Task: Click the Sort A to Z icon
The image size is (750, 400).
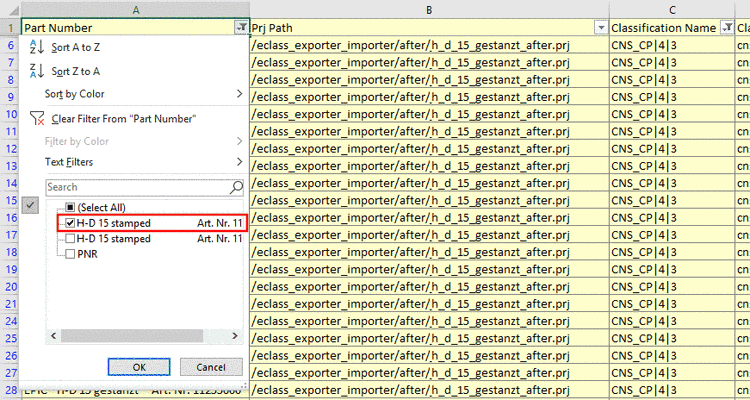Action: click(x=36, y=47)
